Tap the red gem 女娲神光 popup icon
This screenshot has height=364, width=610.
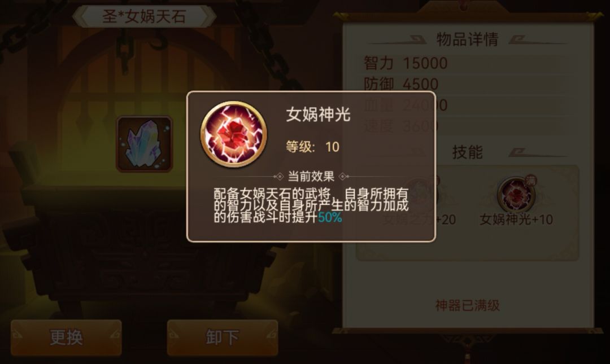pos(233,134)
